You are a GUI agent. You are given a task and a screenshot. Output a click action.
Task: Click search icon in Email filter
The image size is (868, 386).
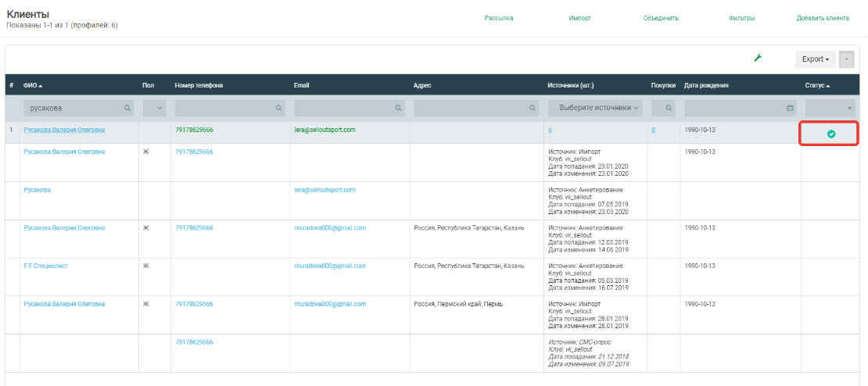pos(399,108)
